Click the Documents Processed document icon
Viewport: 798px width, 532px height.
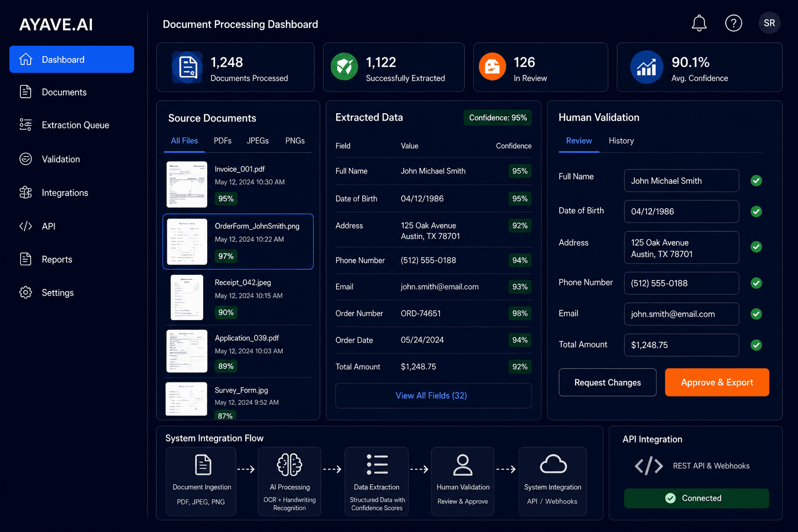point(188,68)
